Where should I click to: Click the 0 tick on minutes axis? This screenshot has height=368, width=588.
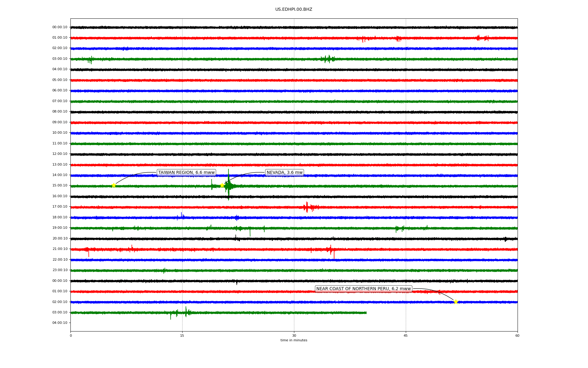pos(71,335)
